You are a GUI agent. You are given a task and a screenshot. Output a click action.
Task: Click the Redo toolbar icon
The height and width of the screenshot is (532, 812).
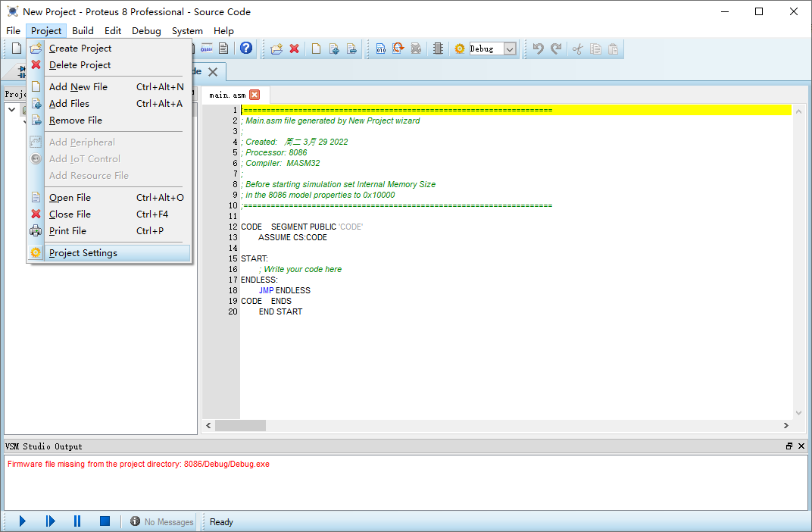[555, 48]
